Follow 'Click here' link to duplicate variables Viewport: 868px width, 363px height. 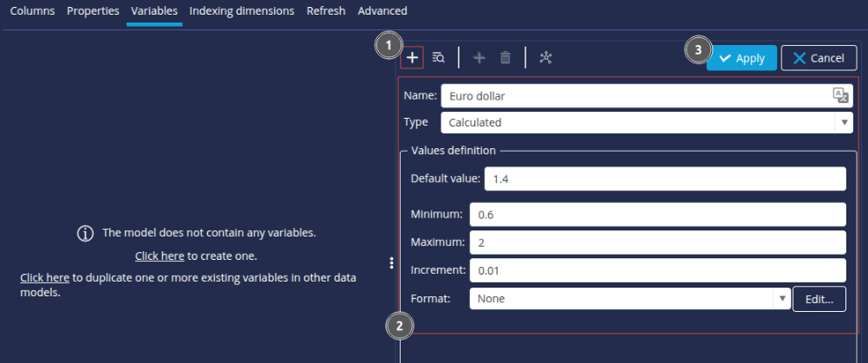point(44,278)
